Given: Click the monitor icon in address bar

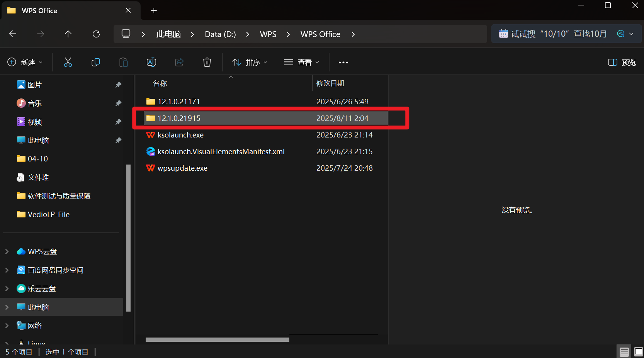Looking at the screenshot, I should click(x=126, y=34).
